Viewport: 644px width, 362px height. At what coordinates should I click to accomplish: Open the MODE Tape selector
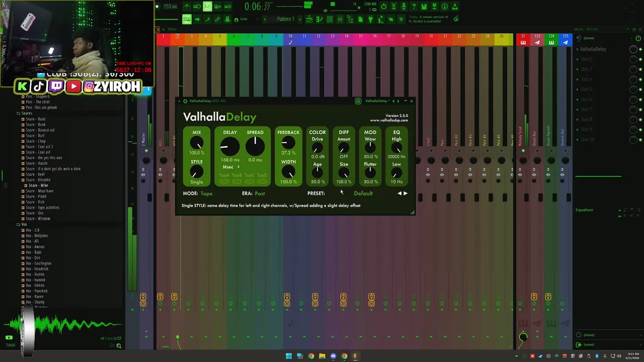coord(206,194)
